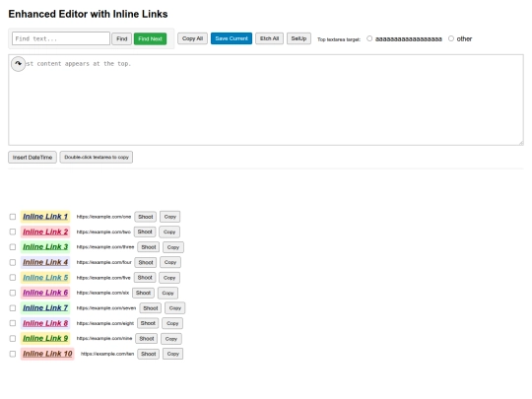Image resolution: width=532 pixels, height=399 pixels.
Task: Tick the checkbox for Inline Link 7
Action: click(x=13, y=308)
